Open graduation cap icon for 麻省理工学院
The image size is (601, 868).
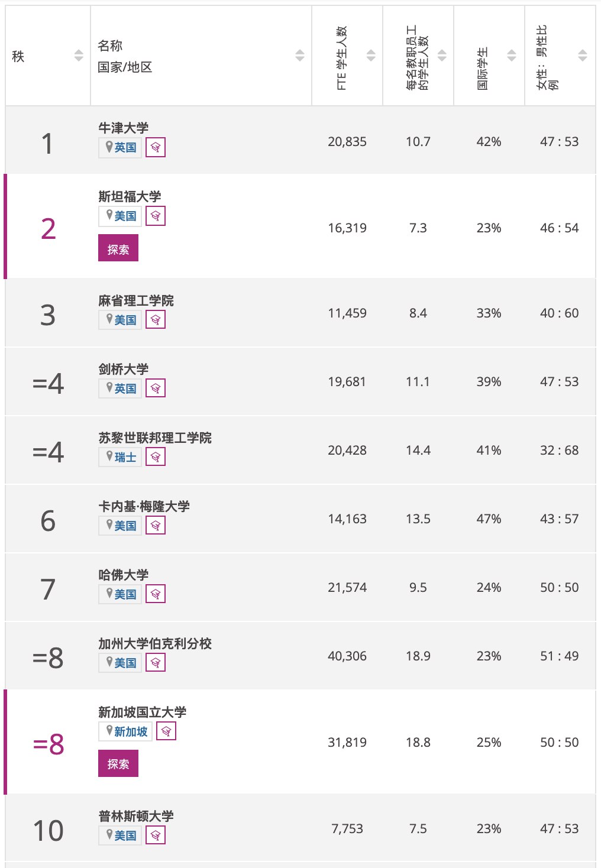tap(156, 320)
